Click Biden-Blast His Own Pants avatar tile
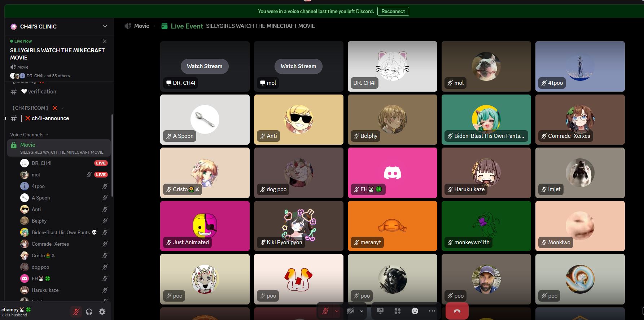The image size is (644, 320). [486, 119]
